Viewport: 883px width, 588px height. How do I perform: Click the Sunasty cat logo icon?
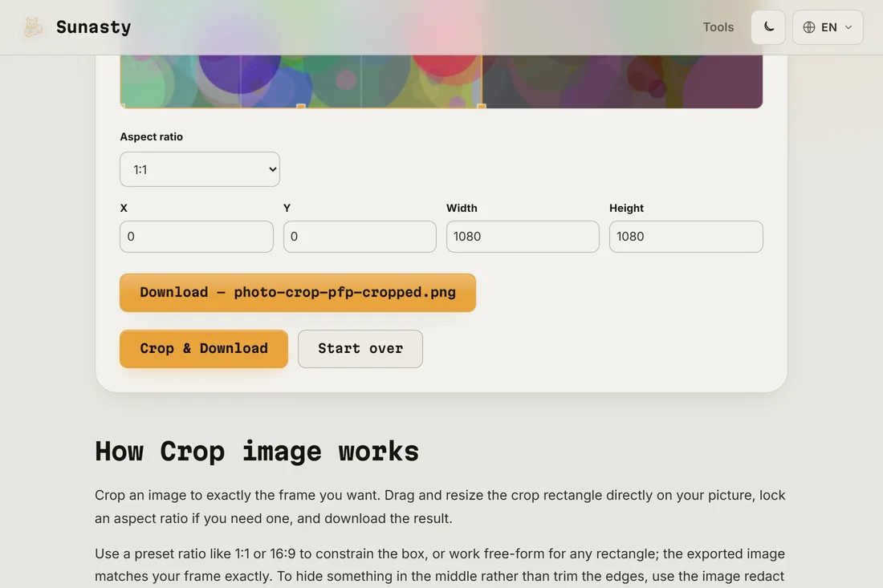[33, 27]
